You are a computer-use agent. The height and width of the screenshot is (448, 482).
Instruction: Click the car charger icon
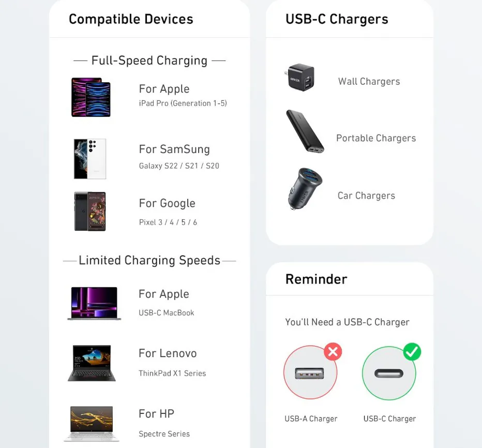pyautogui.click(x=304, y=188)
